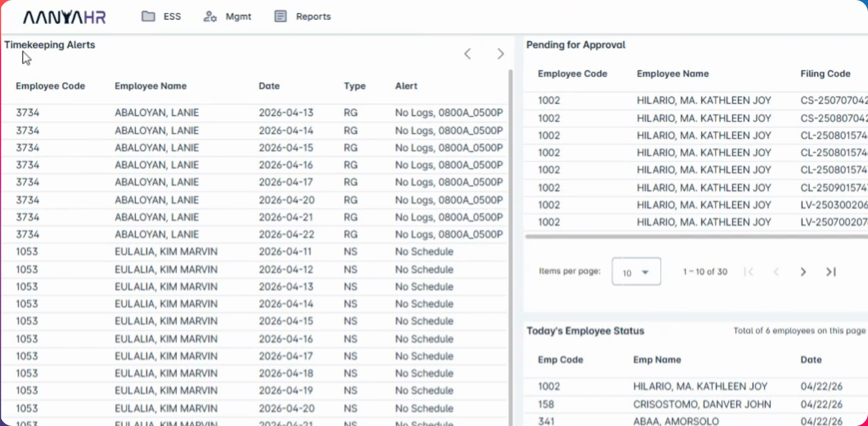Click the ESS folder icon
This screenshot has width=868, height=426.
[148, 17]
